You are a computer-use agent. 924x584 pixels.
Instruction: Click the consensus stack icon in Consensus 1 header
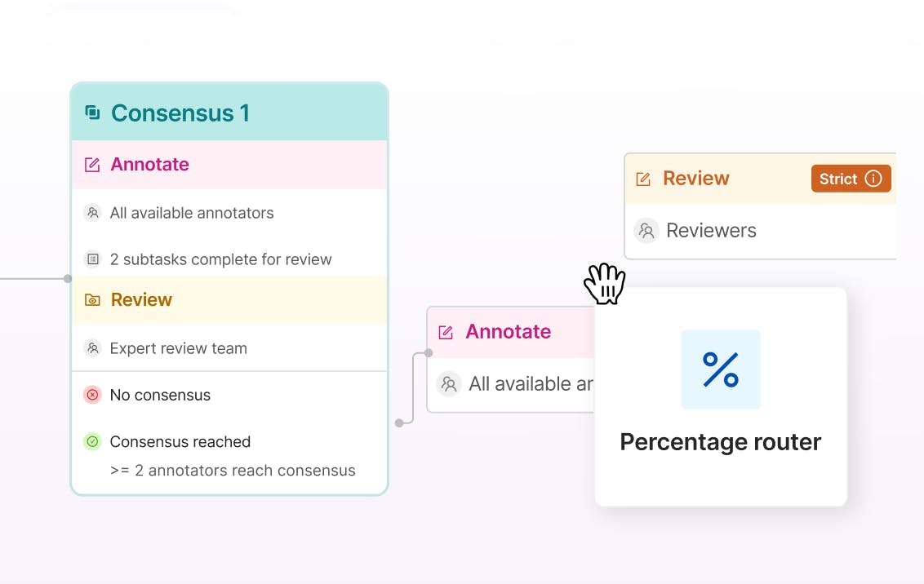click(x=91, y=113)
